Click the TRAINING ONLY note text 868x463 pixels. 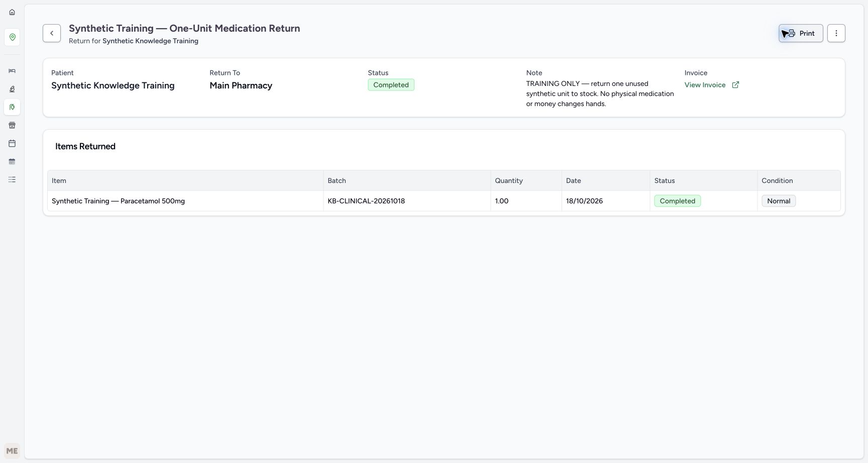[x=600, y=94]
